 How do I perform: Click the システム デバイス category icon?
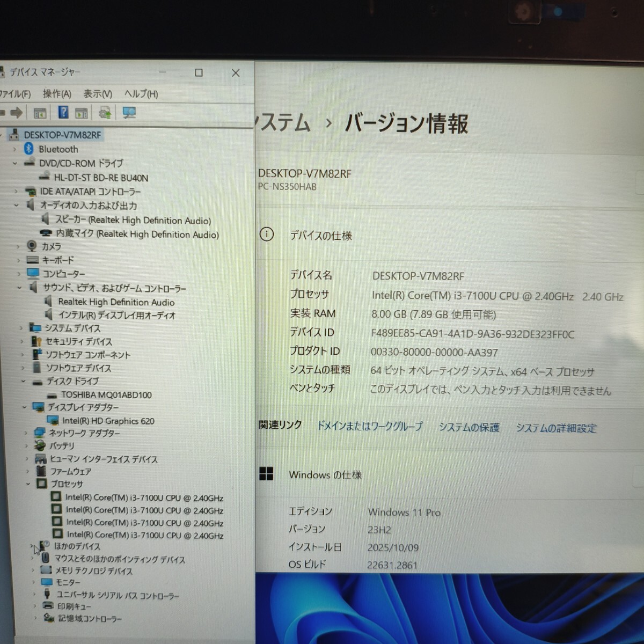coord(35,328)
